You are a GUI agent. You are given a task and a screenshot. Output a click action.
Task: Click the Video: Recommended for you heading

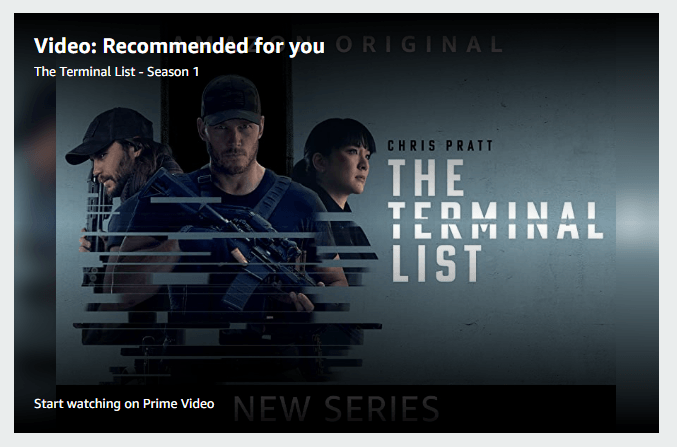pos(179,46)
